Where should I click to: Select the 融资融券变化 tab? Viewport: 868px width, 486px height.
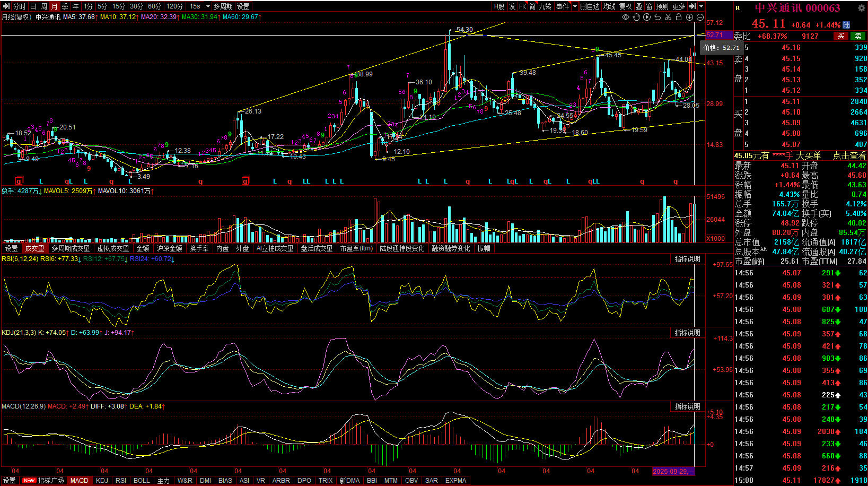coord(451,248)
